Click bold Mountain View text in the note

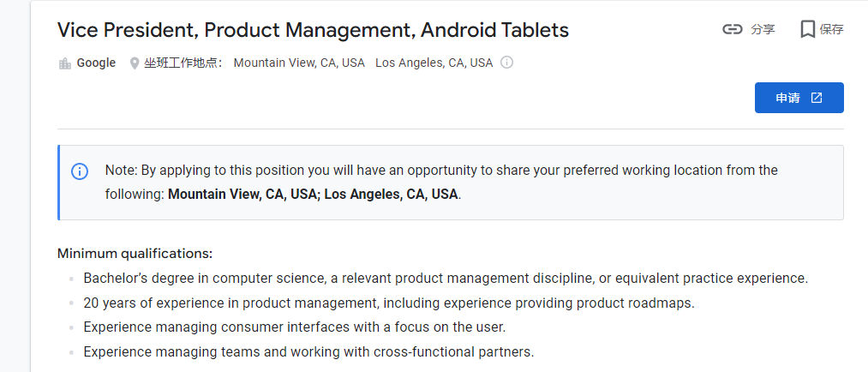pos(243,194)
